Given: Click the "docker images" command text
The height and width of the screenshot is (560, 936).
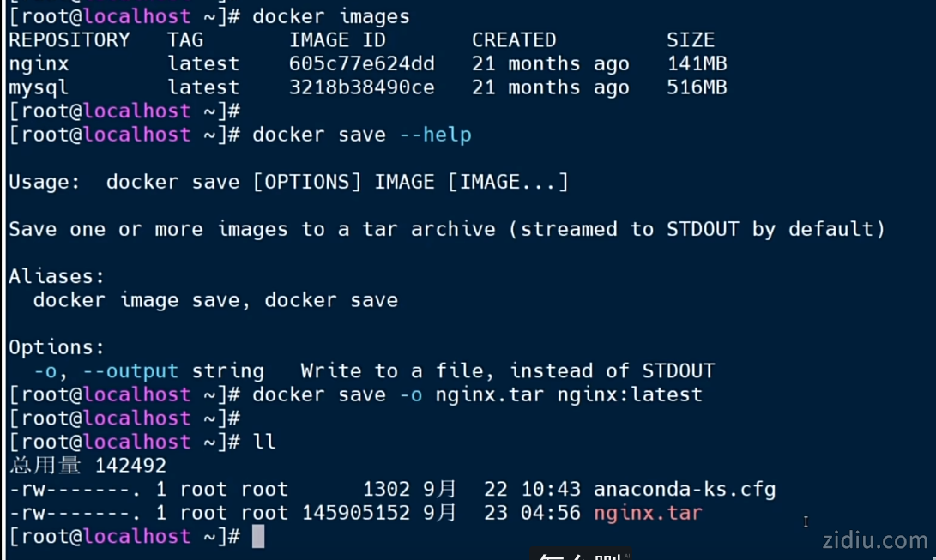Looking at the screenshot, I should tap(331, 16).
